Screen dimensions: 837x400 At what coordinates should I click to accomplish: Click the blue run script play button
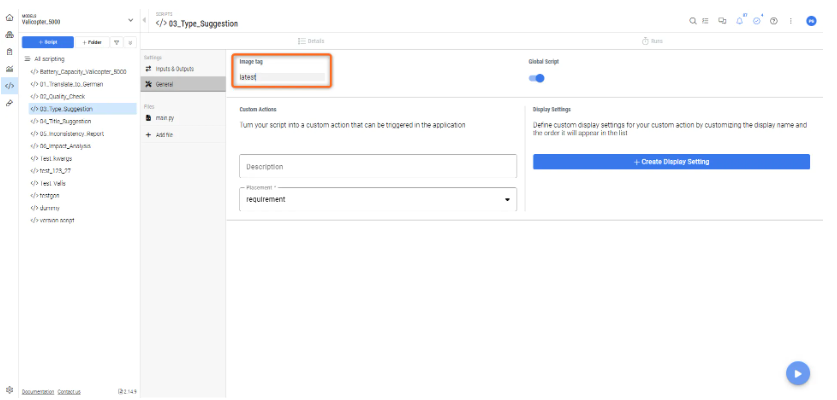point(796,373)
